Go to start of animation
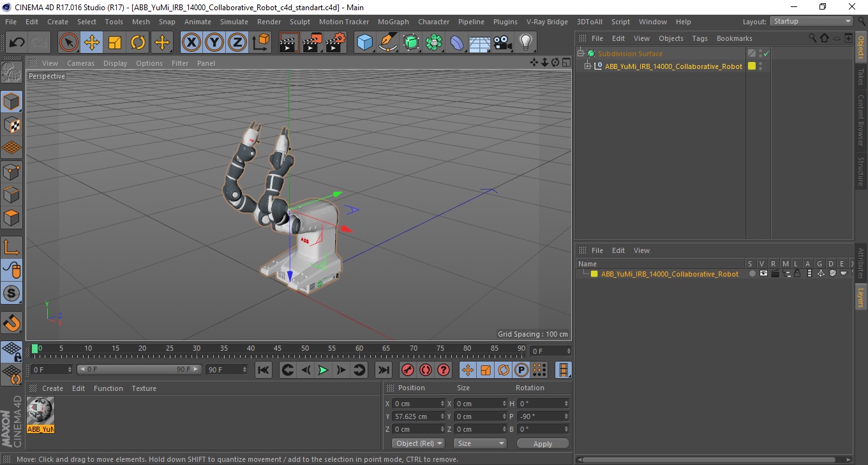This screenshot has height=465, width=868. [263, 370]
